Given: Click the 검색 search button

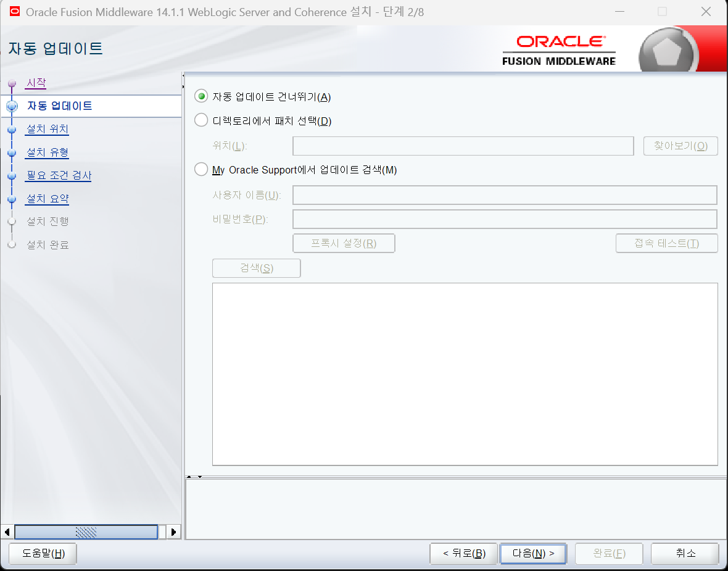Looking at the screenshot, I should click(x=256, y=268).
